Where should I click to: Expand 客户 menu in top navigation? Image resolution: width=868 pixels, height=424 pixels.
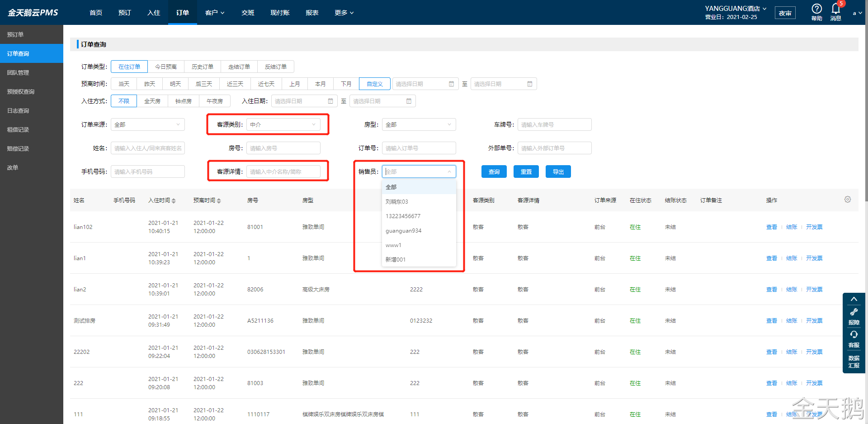[215, 13]
